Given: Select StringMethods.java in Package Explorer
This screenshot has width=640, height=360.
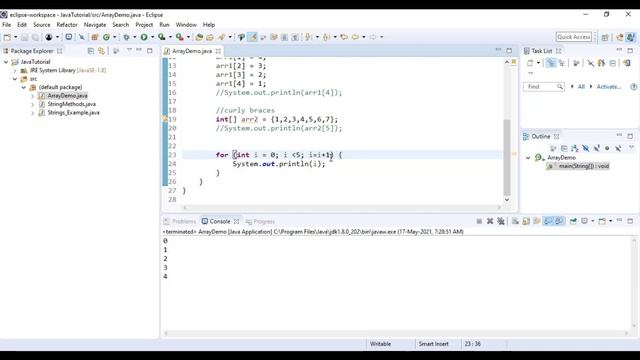Looking at the screenshot, I should [x=71, y=104].
